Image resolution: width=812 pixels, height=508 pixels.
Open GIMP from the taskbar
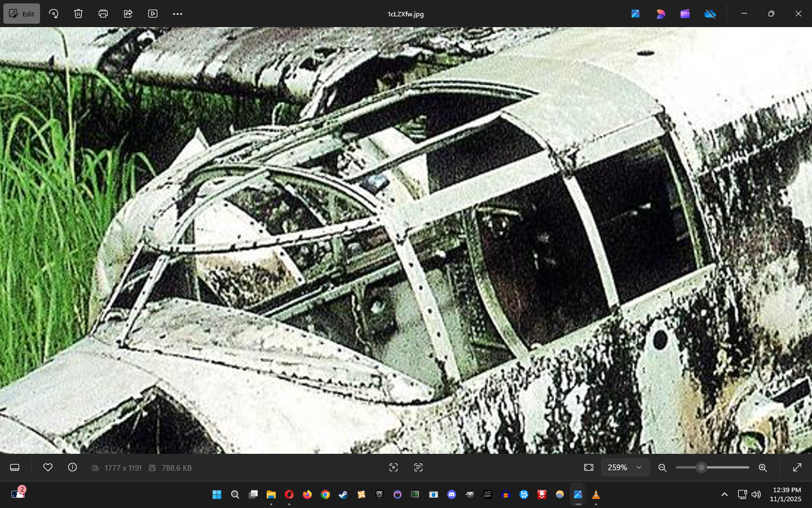click(470, 494)
